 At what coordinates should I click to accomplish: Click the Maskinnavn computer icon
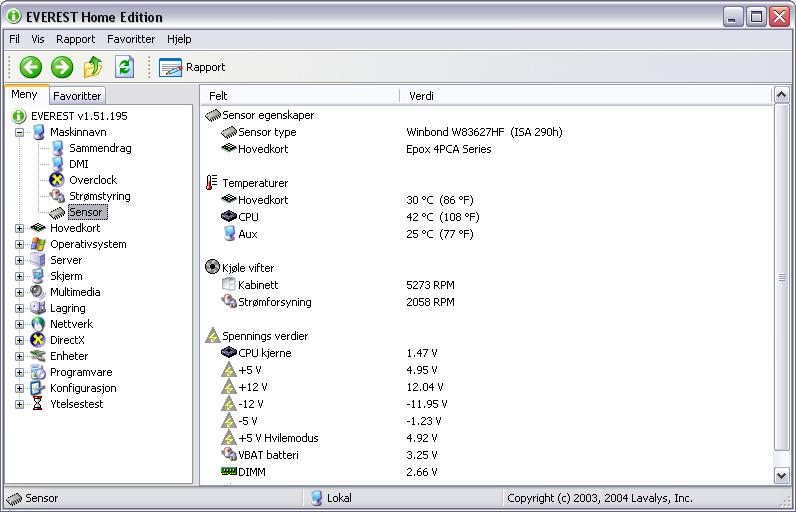(x=39, y=132)
